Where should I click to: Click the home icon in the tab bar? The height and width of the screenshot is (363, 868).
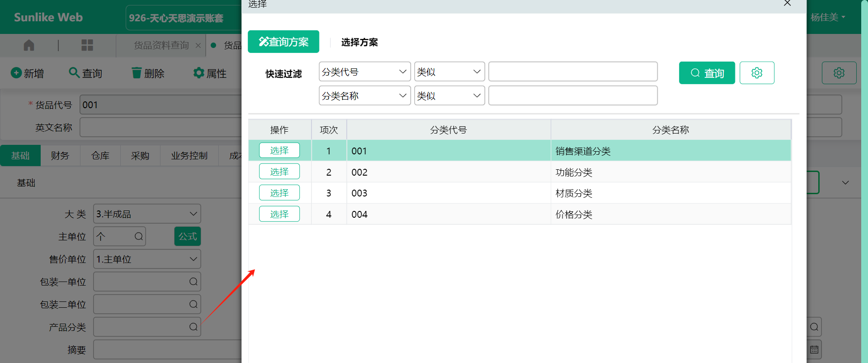[29, 45]
